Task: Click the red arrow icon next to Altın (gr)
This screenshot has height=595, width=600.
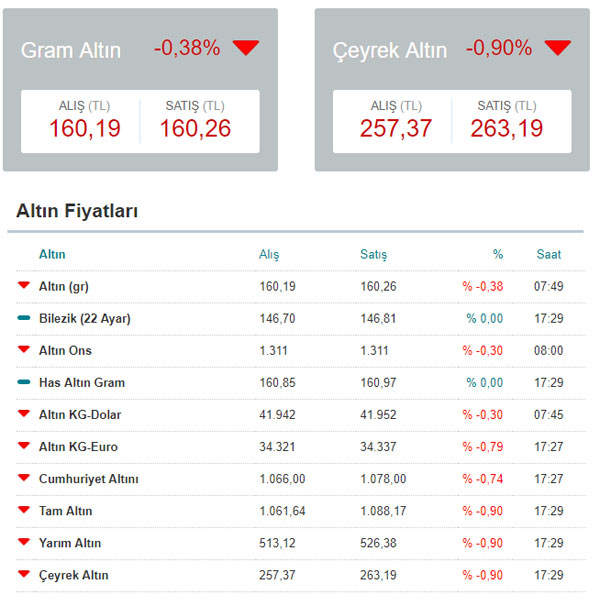Action: (x=24, y=285)
